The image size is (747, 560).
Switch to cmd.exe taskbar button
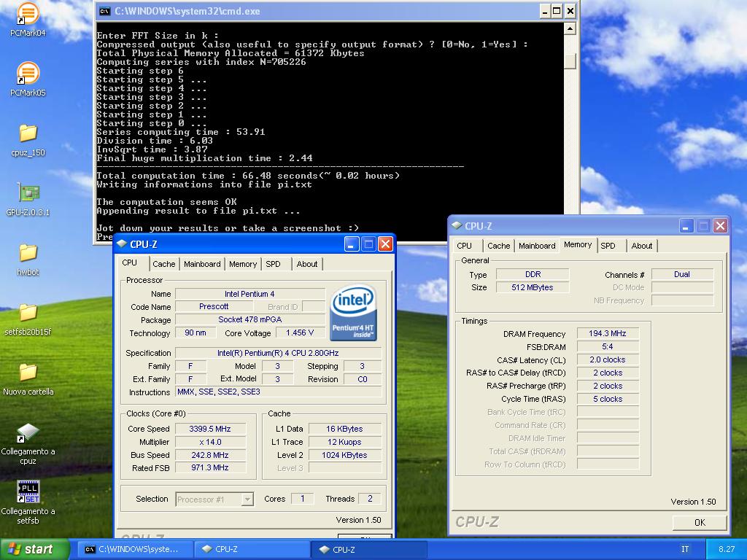[134, 549]
